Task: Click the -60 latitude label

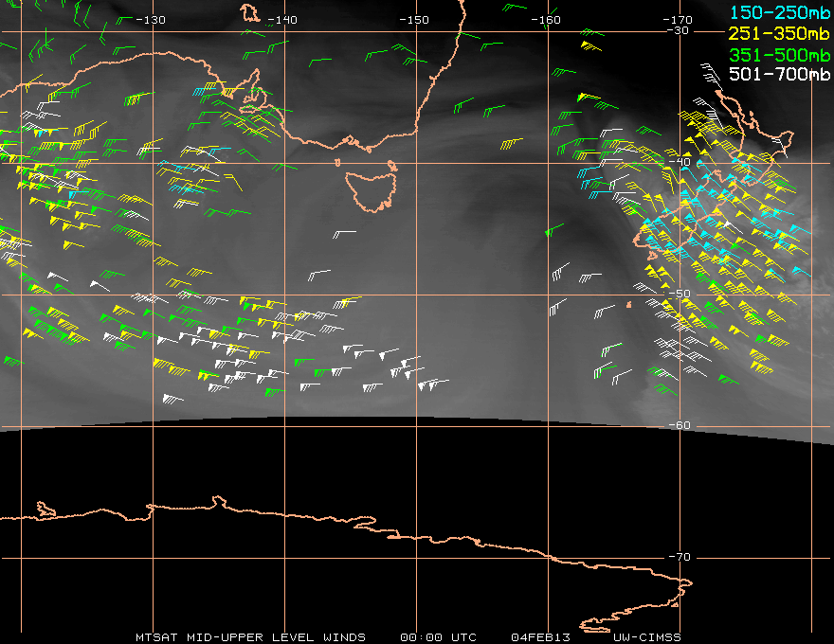Action: tap(680, 425)
